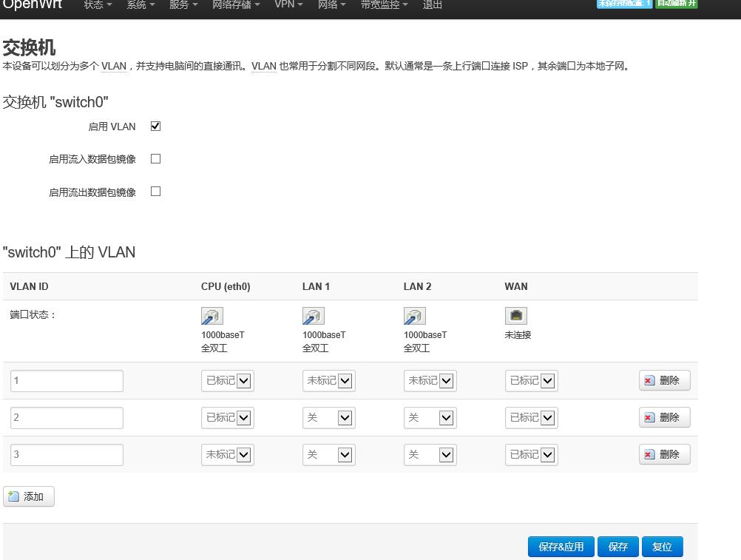Click the CPU (eth0) port status icon
741x560 pixels.
(x=212, y=316)
